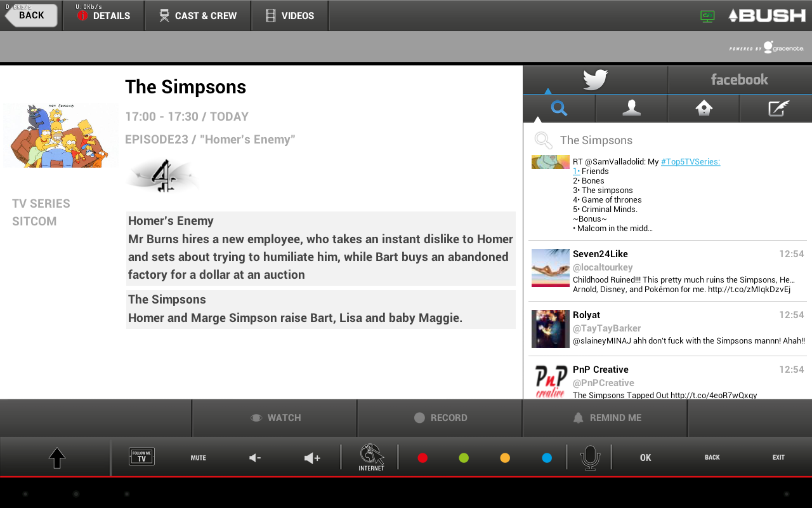Toggle MUTE on the remote bar
The height and width of the screenshot is (508, 812).
coord(199,458)
